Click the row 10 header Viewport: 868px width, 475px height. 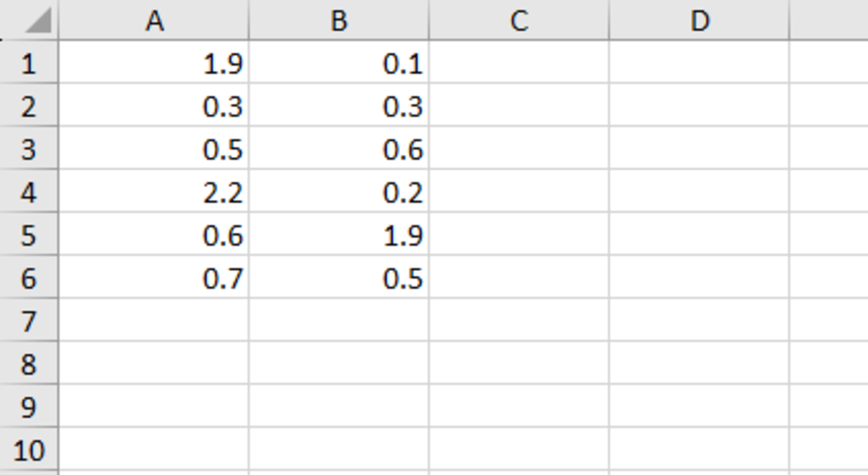(28, 450)
